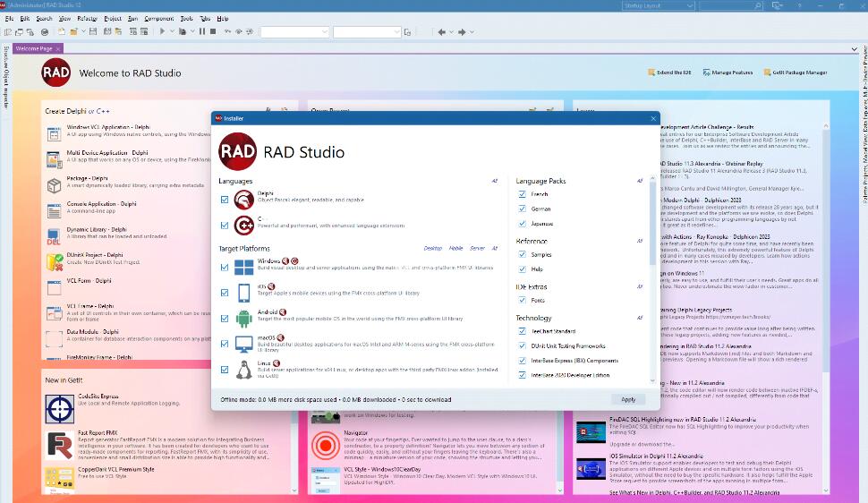Uncheck the French language pack checkbox
868x503 pixels.
[x=523, y=194]
